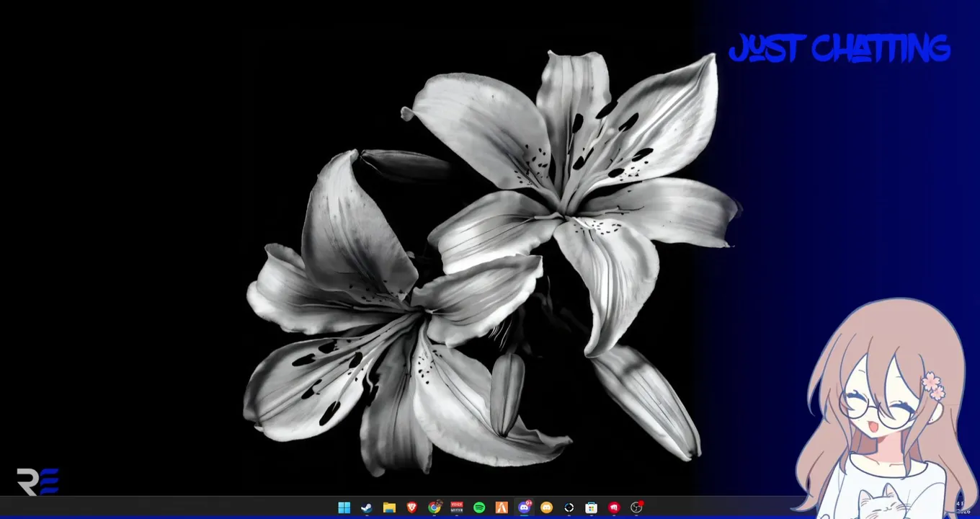980x519 pixels.
Task: Open the yellow Discord icon on the taskbar
Action: pos(546,507)
